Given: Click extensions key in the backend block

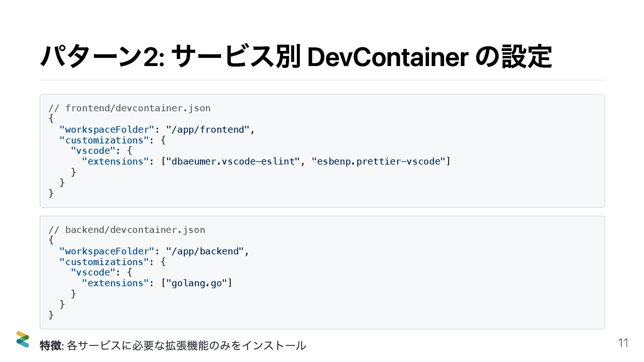Looking at the screenshot, I should pos(115,283).
